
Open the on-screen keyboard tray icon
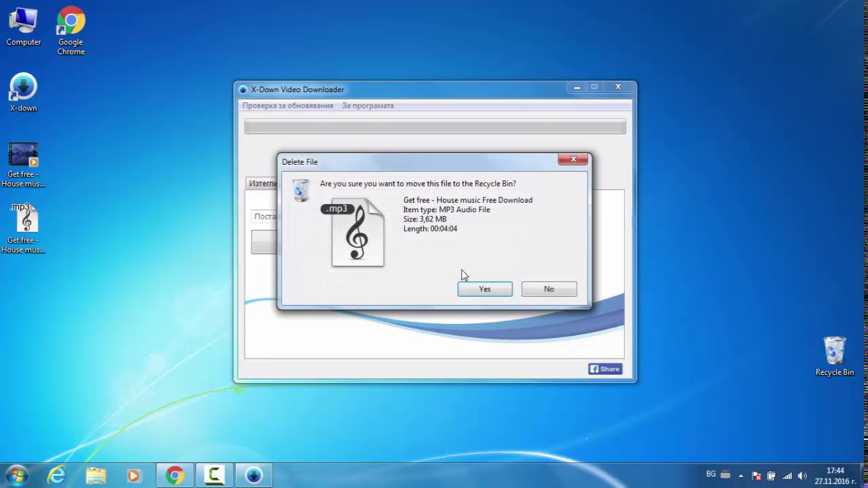pos(725,475)
